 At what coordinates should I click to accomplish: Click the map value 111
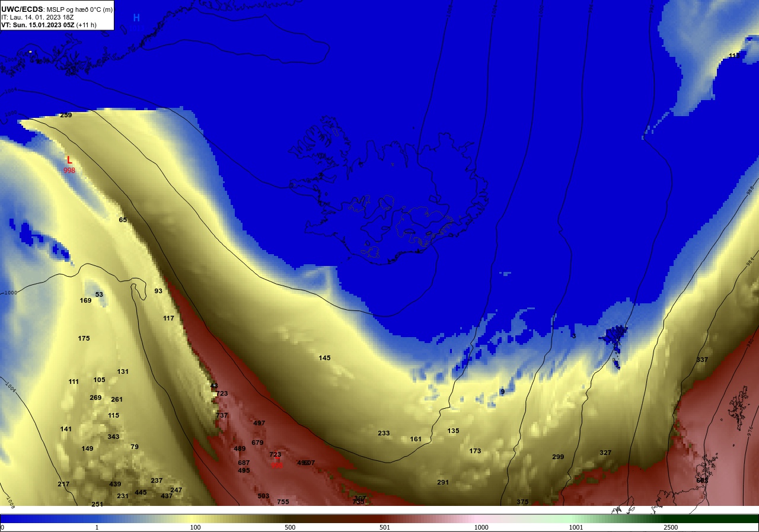(74, 382)
